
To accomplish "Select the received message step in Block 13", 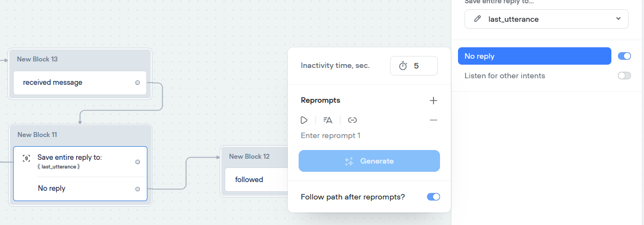I will (x=79, y=83).
